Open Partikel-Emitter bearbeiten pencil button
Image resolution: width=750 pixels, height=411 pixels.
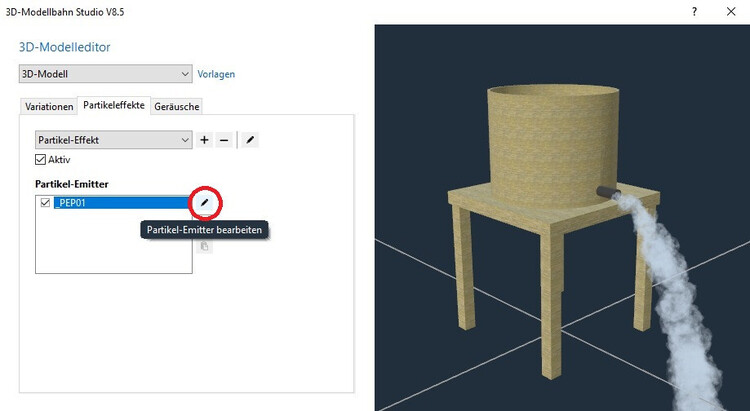coord(204,203)
